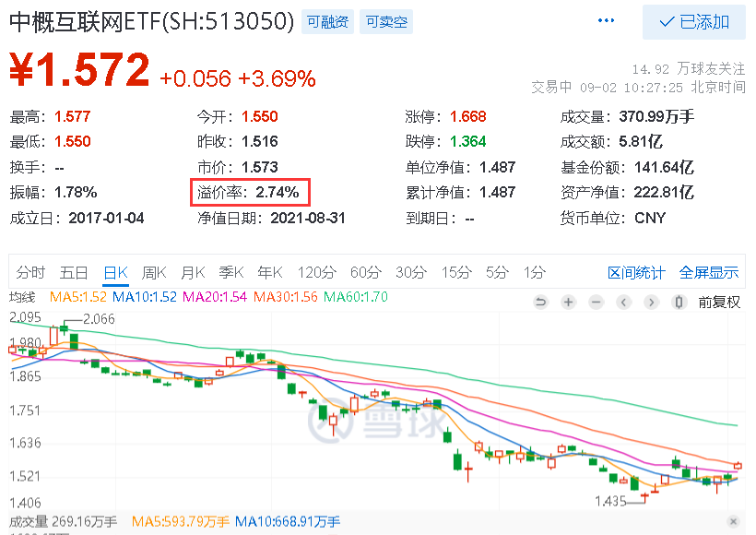Click the undo/reset chart icon

[541, 303]
